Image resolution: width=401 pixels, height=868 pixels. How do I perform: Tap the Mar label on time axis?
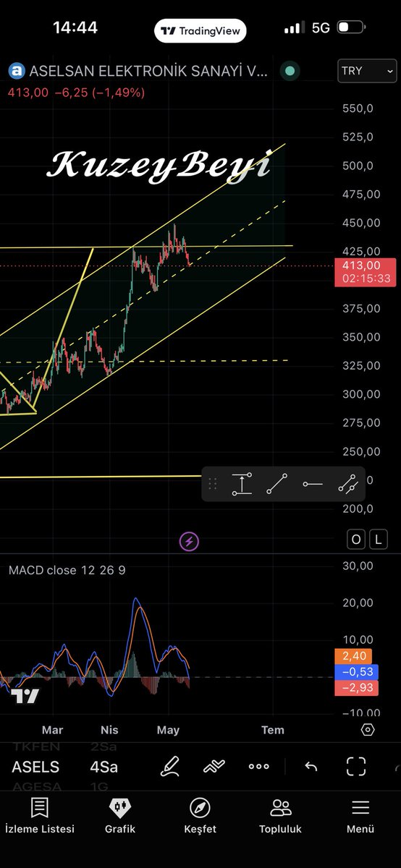click(53, 730)
